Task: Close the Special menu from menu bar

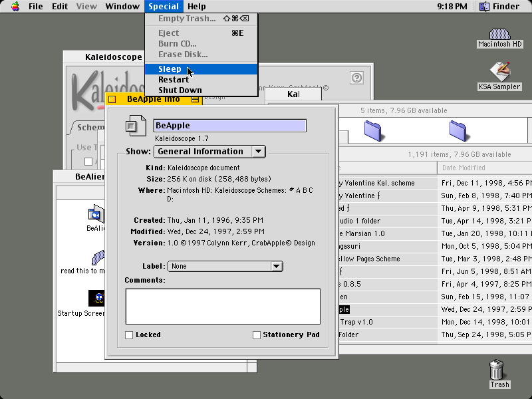Action: coord(164,7)
